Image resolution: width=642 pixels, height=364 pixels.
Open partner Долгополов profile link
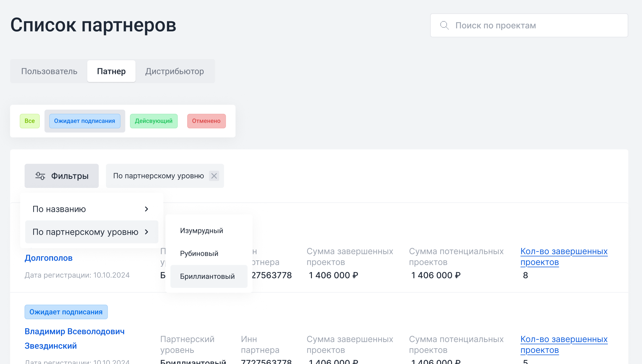[x=49, y=258]
